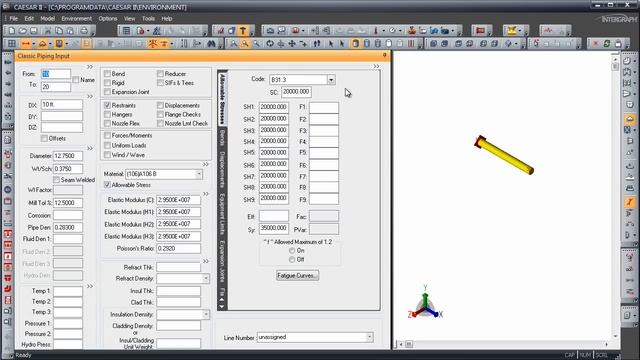
Task: Select the arrow pointer select tool
Action: tap(331, 44)
